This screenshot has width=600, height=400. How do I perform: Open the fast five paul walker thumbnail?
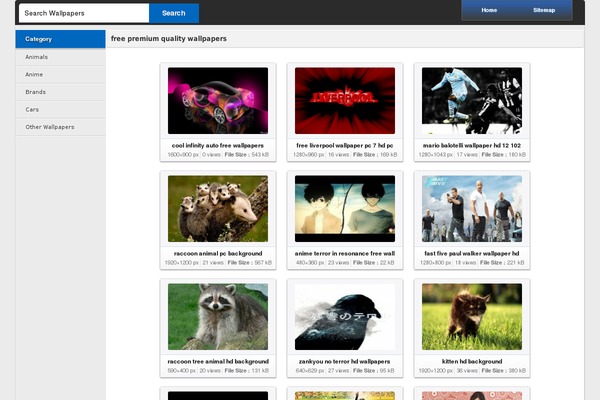[x=472, y=209]
